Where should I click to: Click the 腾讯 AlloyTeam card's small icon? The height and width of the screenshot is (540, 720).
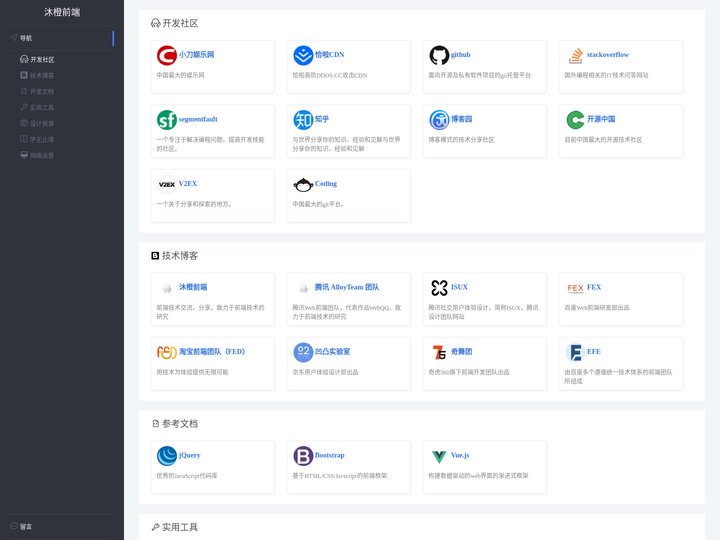coord(303,288)
